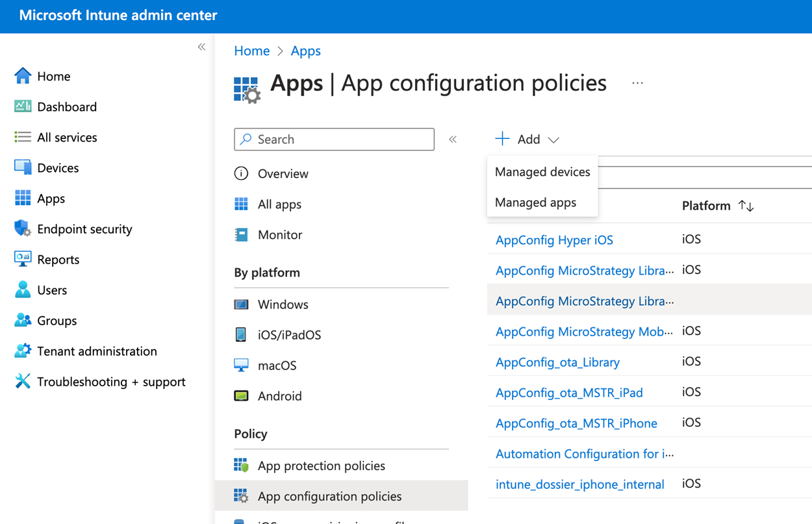Viewport: 812px width, 524px height.
Task: Select the iOS/iPadOS tablet icon
Action: pyautogui.click(x=241, y=334)
